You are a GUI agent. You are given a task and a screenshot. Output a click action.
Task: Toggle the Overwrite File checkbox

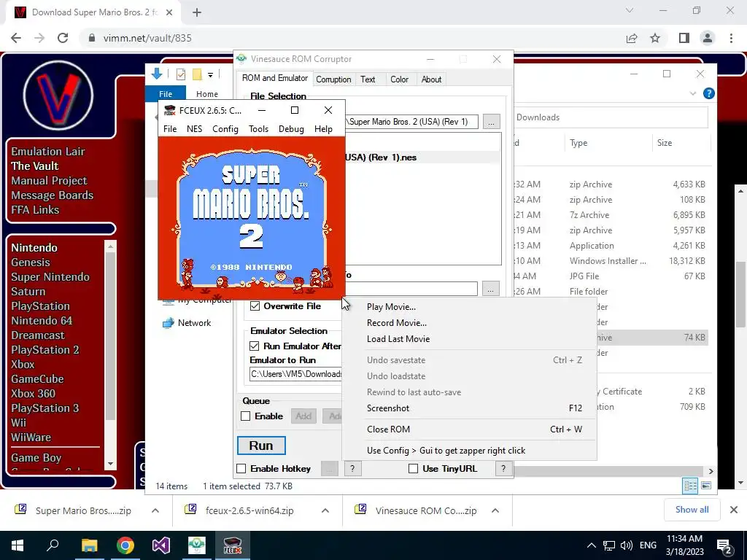coord(255,306)
